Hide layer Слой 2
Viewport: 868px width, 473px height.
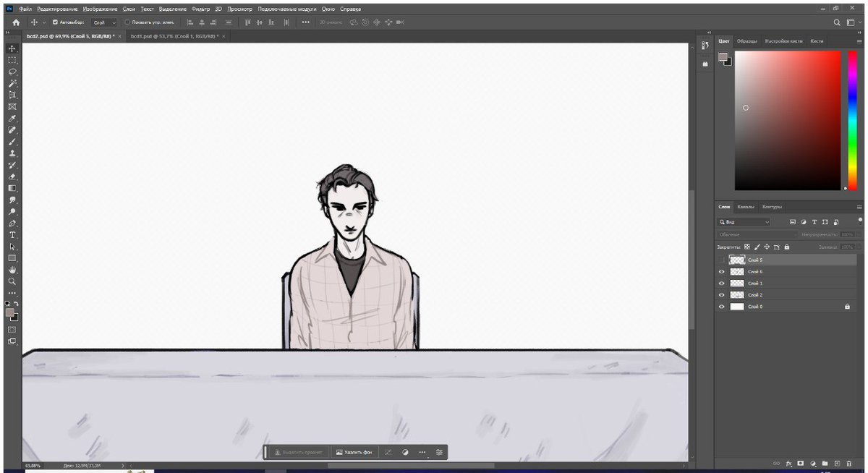pos(721,295)
